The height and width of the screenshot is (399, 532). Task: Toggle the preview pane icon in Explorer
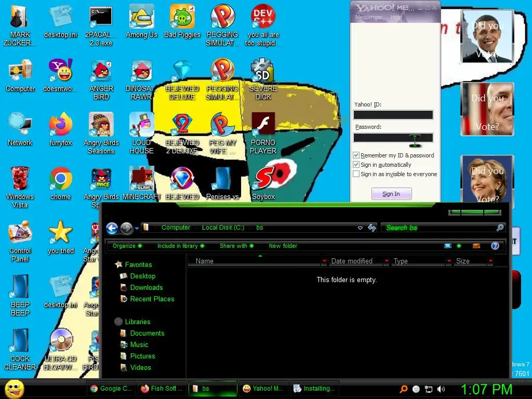(476, 246)
